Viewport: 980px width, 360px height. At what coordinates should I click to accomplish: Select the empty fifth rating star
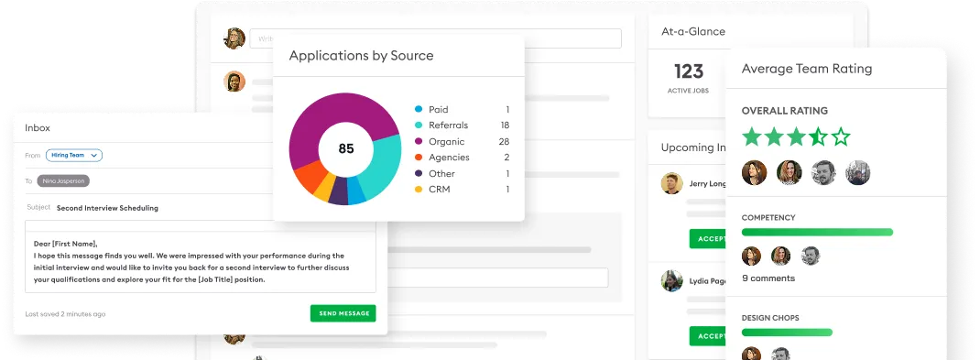tap(842, 136)
